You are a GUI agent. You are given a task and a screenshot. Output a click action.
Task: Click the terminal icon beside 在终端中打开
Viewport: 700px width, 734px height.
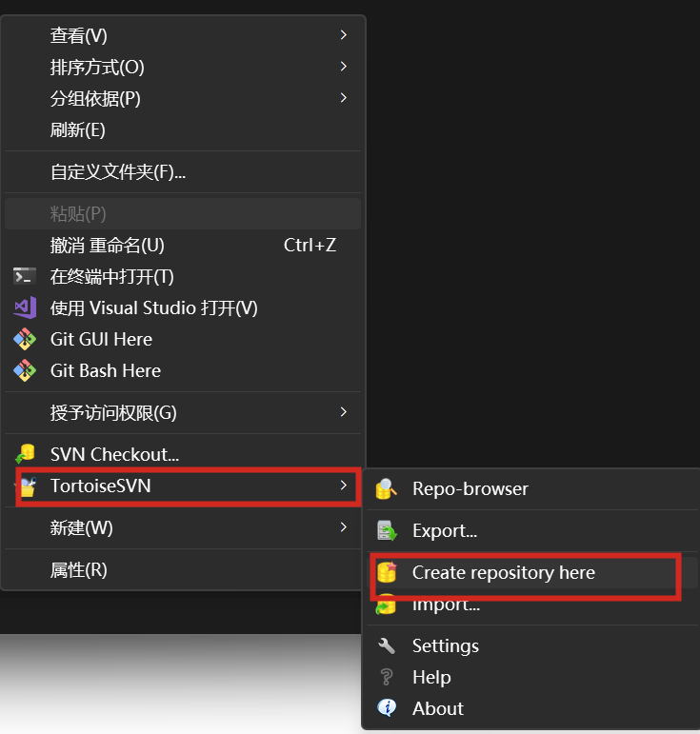pos(25,277)
